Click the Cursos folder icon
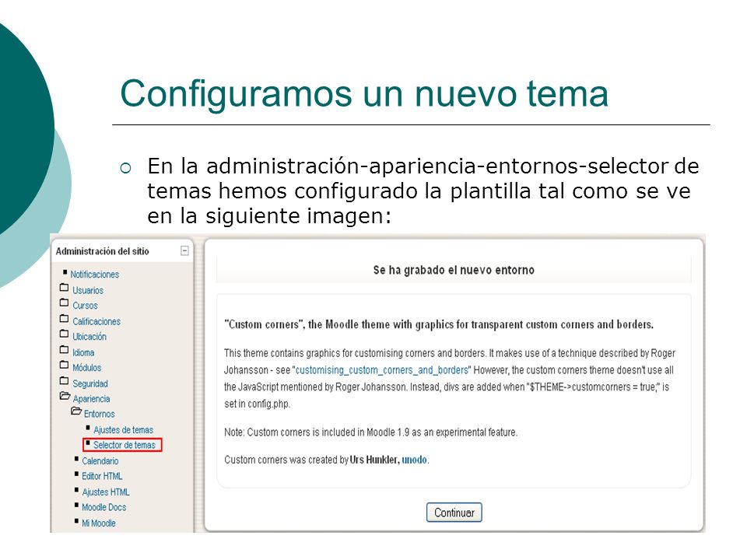 coord(65,303)
